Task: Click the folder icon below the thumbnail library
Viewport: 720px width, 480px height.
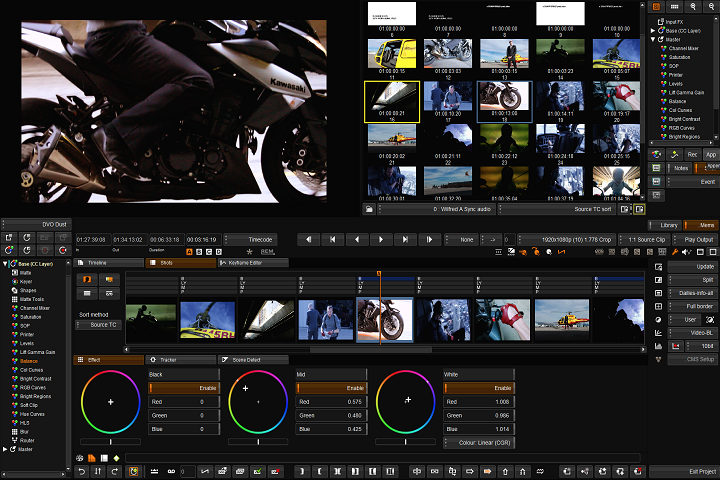Action: [369, 210]
